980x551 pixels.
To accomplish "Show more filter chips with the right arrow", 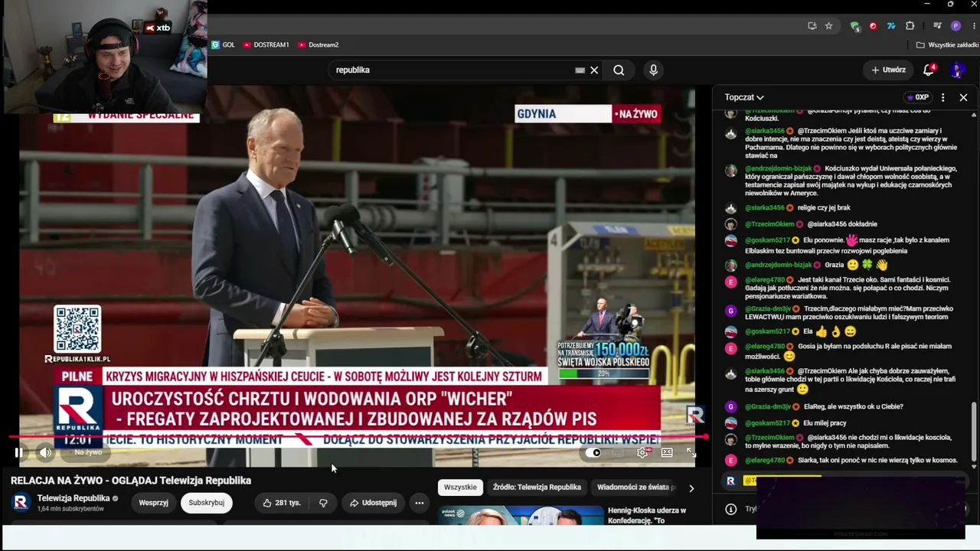I will [691, 488].
